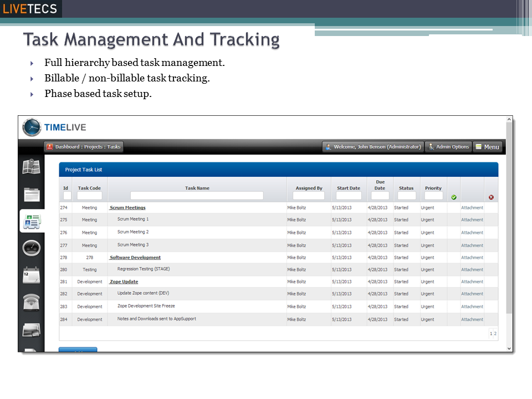Image resolution: width=532 pixels, height=399 pixels.
Task: Open the gauge dashboard sidebar icon
Action: point(32,248)
